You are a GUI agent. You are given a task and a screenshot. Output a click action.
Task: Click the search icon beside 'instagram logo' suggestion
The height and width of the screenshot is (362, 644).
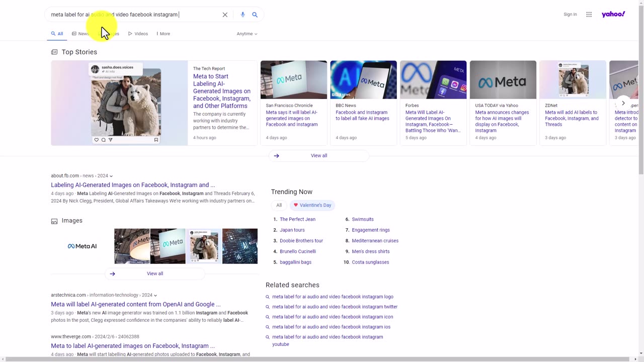tap(268, 297)
